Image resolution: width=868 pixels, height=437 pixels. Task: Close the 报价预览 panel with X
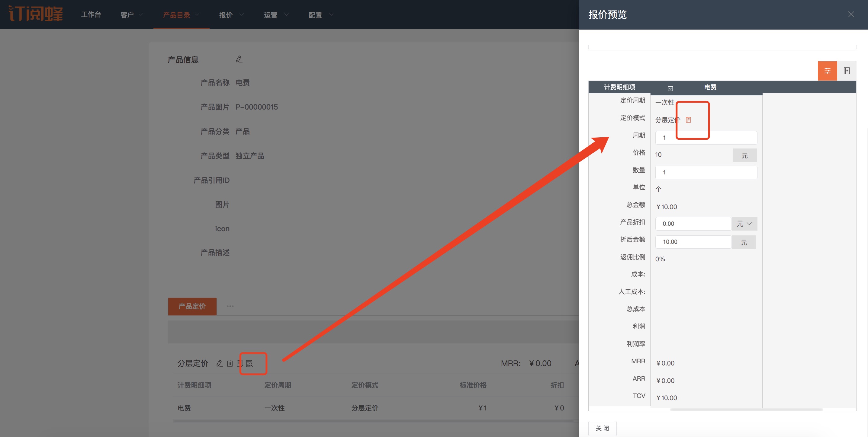851,14
